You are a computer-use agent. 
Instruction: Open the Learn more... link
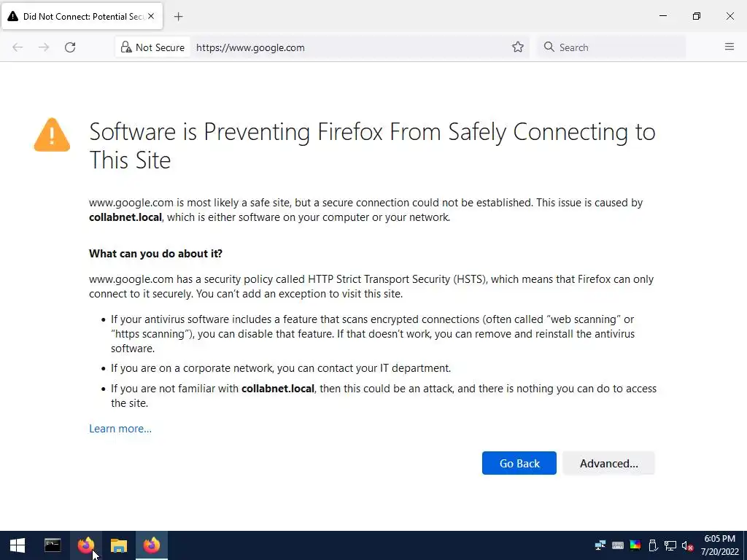pos(120,429)
